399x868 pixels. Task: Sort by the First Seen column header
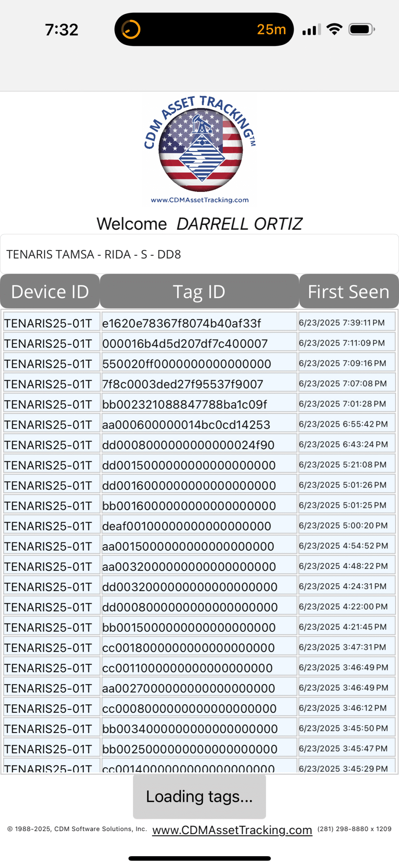coord(349,291)
